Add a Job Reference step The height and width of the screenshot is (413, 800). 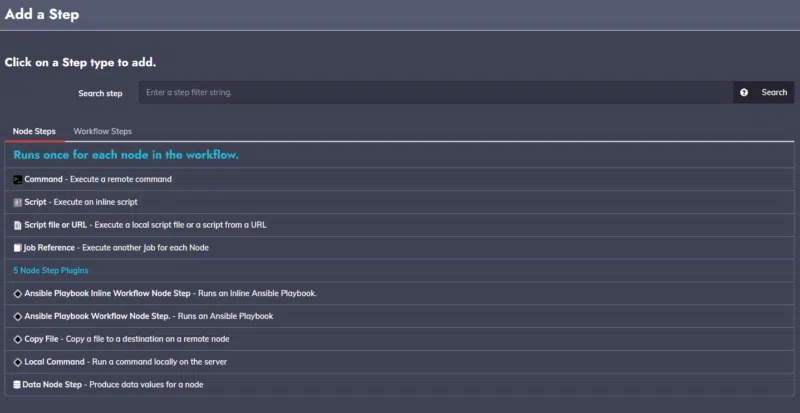399,248
